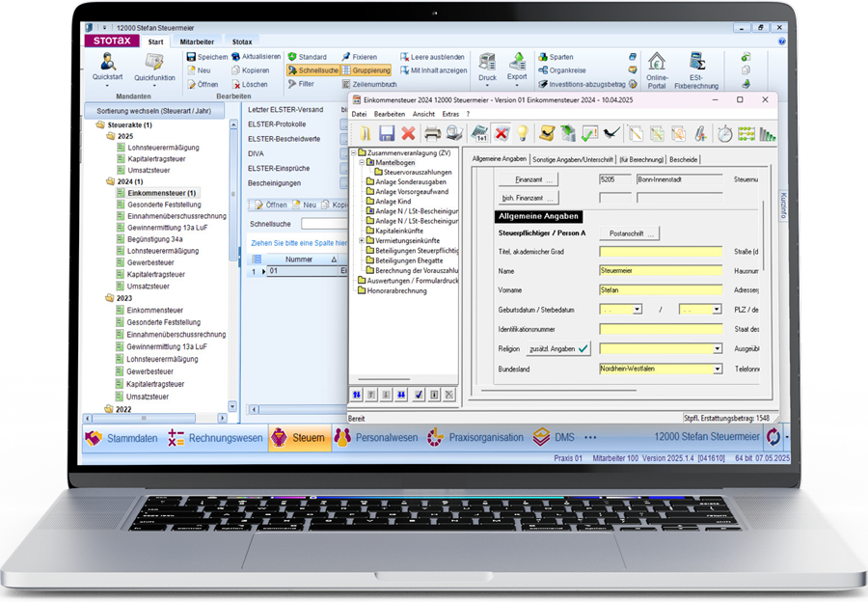Open the Bundesland dropdown
Screen dimensions: 868x602
tap(718, 369)
